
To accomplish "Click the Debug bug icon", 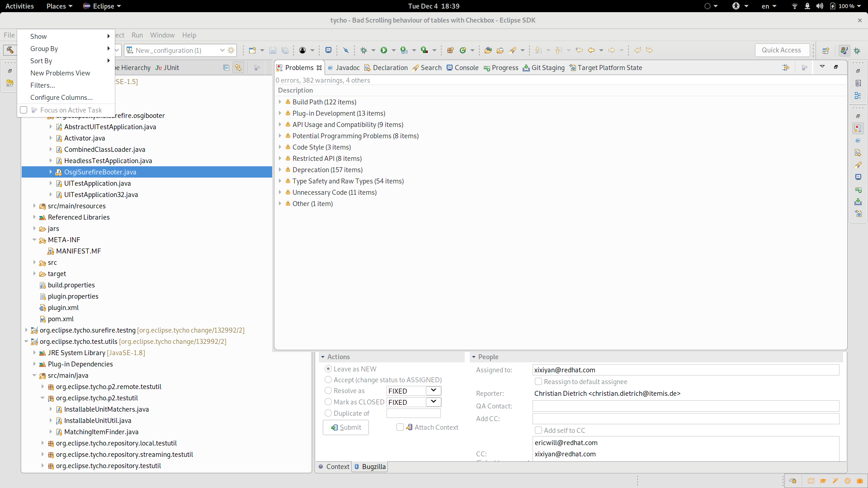I will pyautogui.click(x=363, y=50).
